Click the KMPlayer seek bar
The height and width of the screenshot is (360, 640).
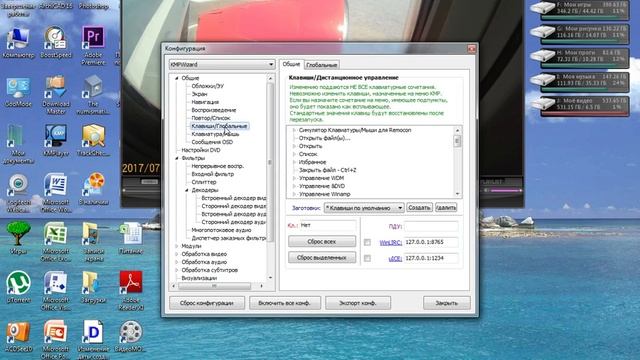(142, 190)
